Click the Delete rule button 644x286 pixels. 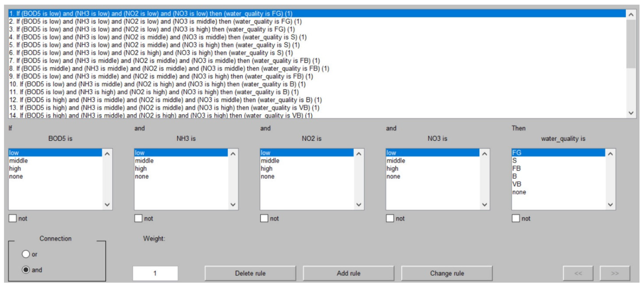[250, 273]
